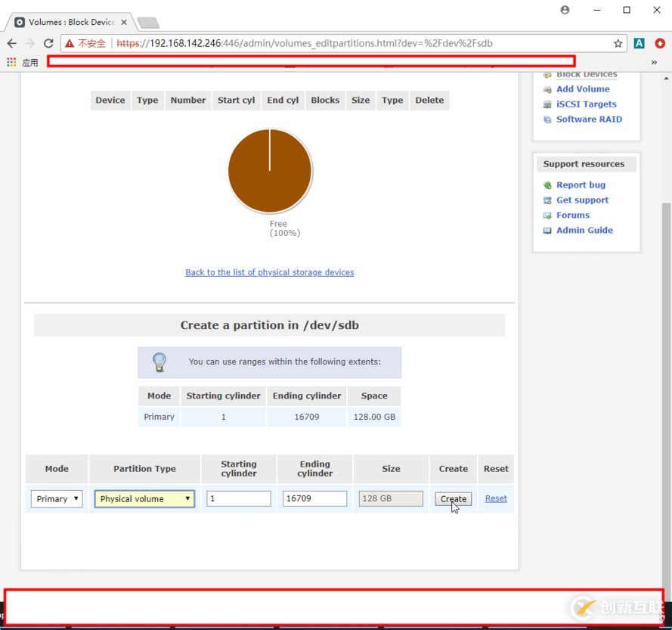Click the iSCSI Targets icon
This screenshot has width=672, height=630.
click(547, 104)
